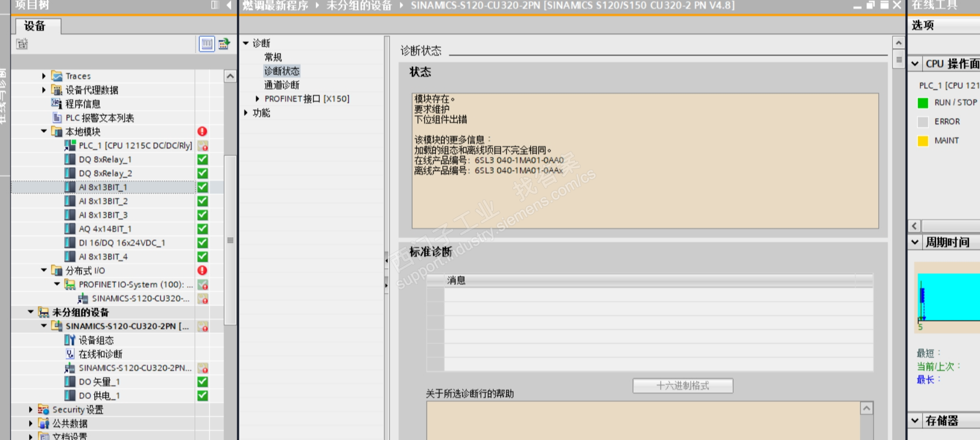Click the PLC_1 CPU module icon
Viewport: 980px width, 440px height.
(x=70, y=145)
